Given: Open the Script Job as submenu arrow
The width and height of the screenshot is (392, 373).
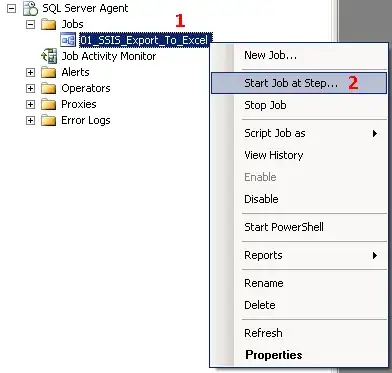Looking at the screenshot, I should pyautogui.click(x=375, y=133).
